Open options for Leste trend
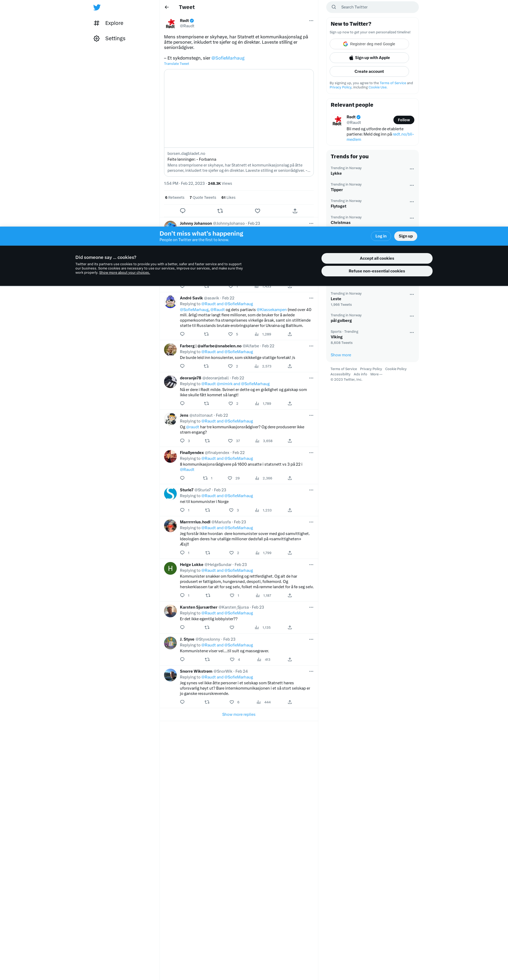The height and width of the screenshot is (980, 508). click(x=411, y=294)
